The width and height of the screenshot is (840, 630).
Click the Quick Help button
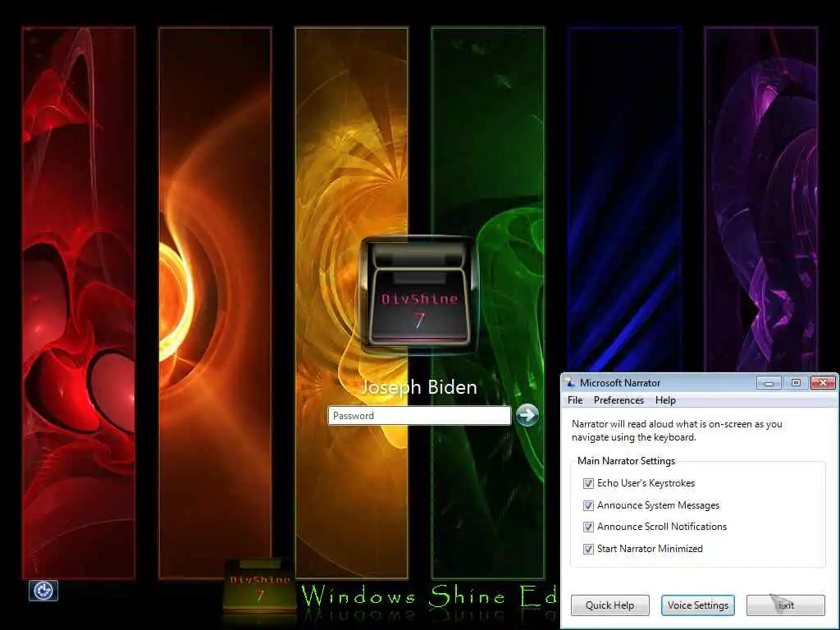click(x=609, y=605)
